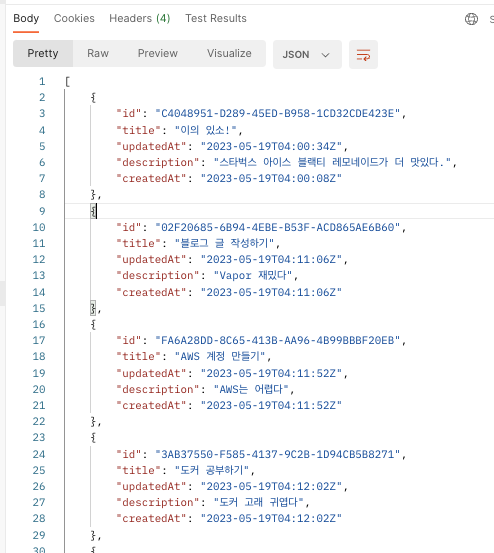The height and width of the screenshot is (553, 494).
Task: Click title value "도커 공부하기"
Action: pyautogui.click(x=212, y=470)
